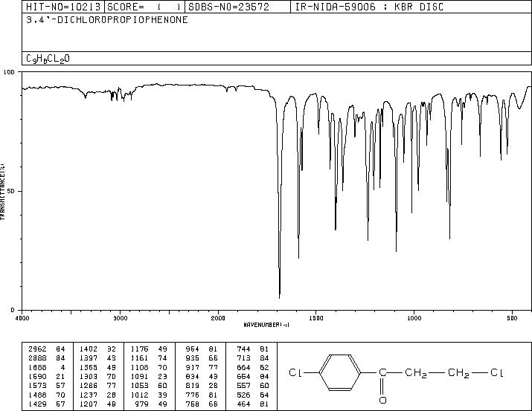Click the 1237 peak table entry
532x411 pixels.
point(97,395)
